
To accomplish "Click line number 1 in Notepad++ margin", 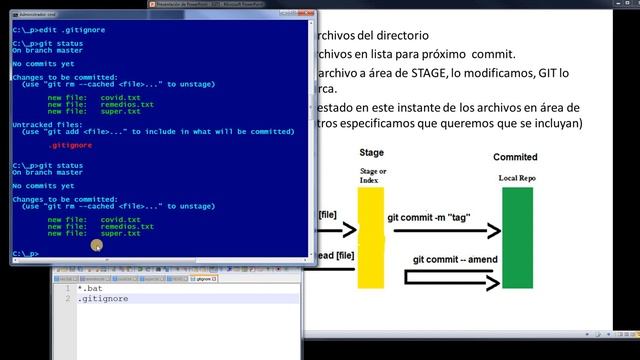I will pyautogui.click(x=68, y=288).
